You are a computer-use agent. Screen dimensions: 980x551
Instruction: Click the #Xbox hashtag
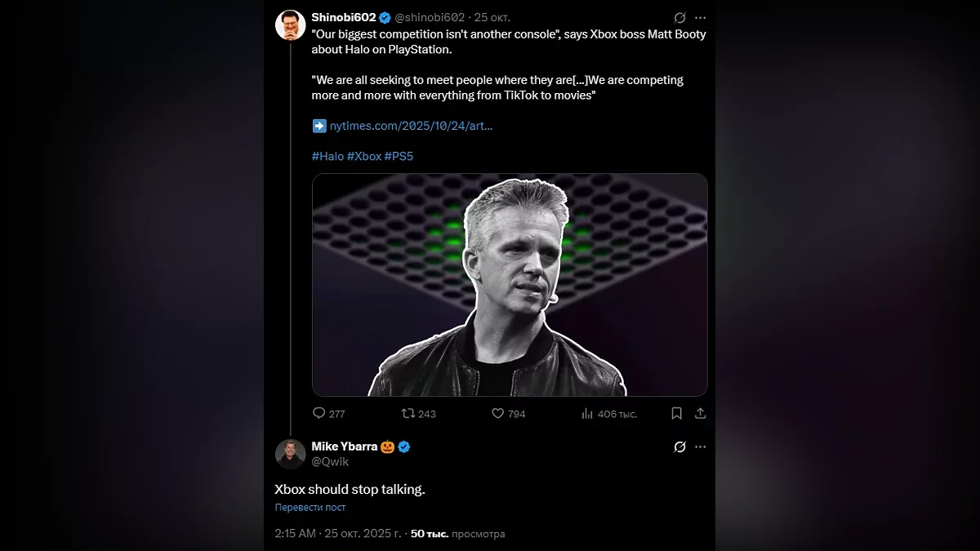tap(364, 156)
